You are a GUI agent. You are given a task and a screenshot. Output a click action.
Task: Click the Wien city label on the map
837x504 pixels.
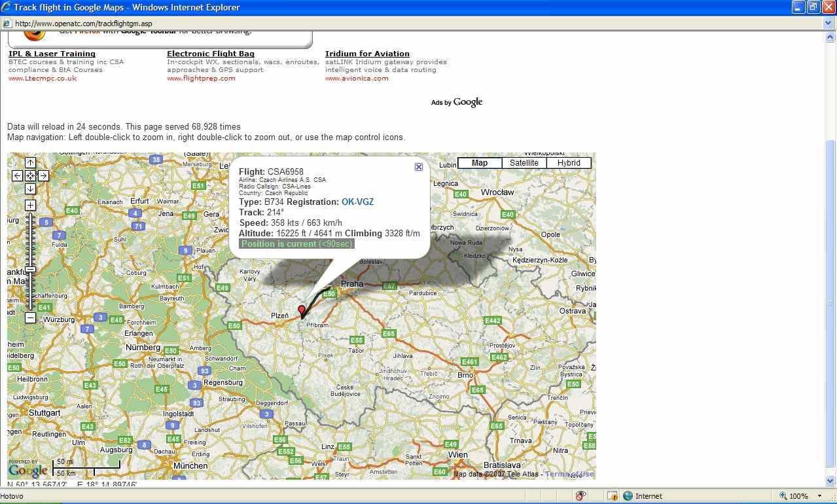pyautogui.click(x=458, y=454)
